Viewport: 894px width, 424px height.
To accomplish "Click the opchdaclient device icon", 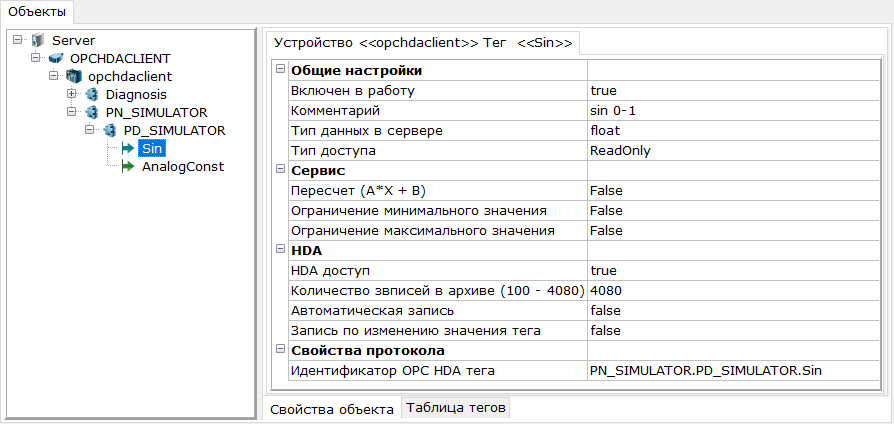I will tap(74, 76).
